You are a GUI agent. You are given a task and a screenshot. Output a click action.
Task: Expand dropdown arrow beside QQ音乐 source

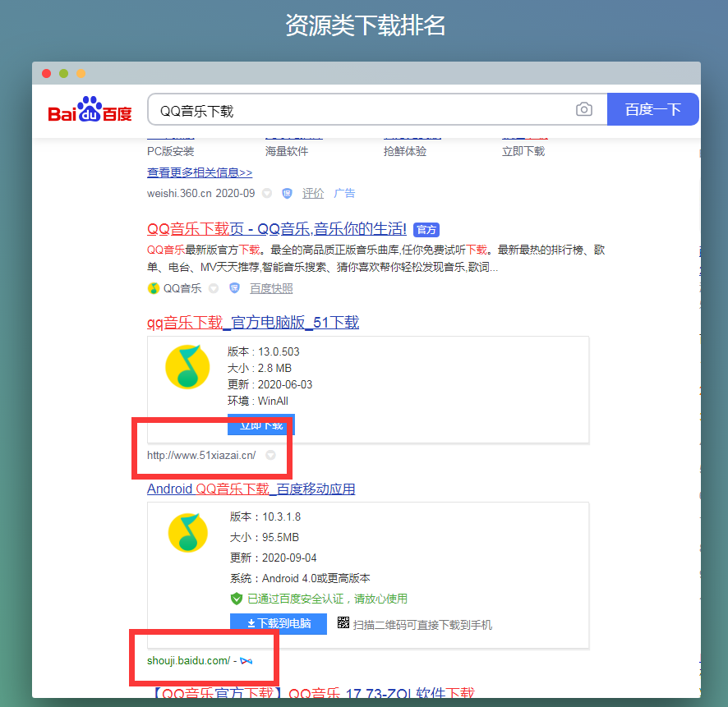point(214,288)
